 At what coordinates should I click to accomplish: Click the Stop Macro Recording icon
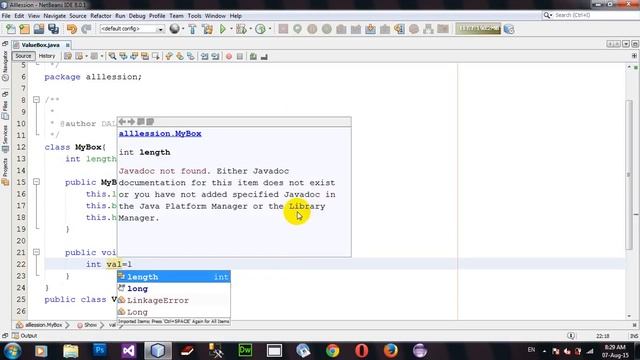tap(240, 56)
